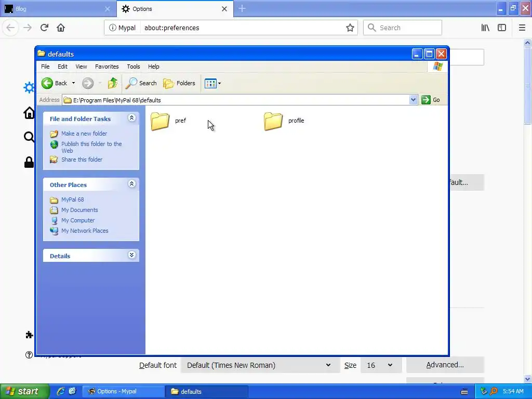
Task: Open the Tools menu in defaults window
Action: click(134, 66)
